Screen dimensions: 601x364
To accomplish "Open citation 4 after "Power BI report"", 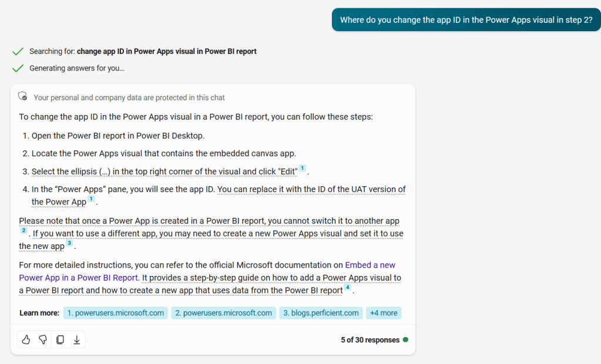I will tap(347, 288).
